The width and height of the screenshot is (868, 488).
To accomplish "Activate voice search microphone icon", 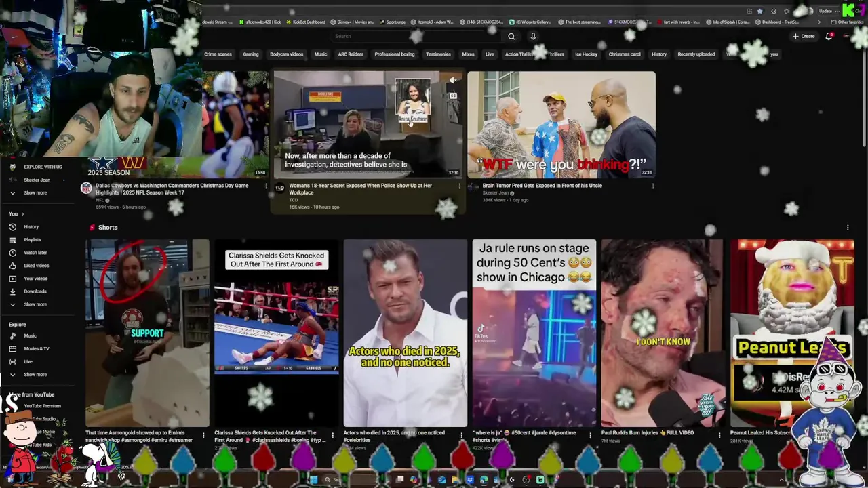I will pos(533,36).
